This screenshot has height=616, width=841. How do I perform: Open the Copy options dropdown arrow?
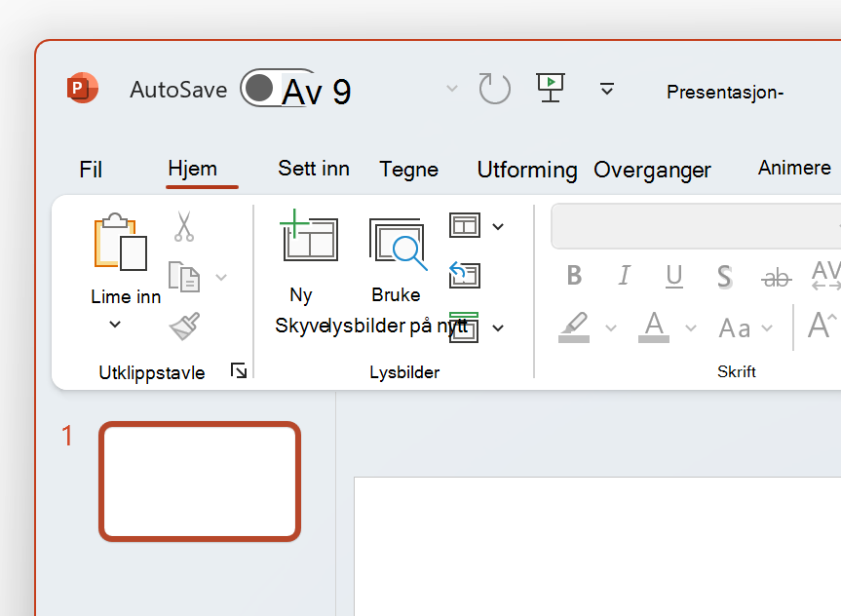click(221, 278)
